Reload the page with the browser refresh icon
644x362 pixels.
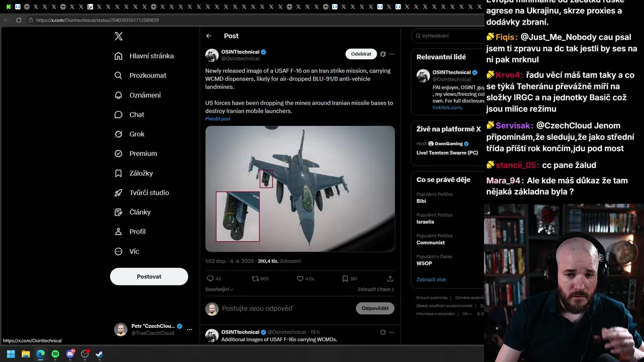click(19, 20)
